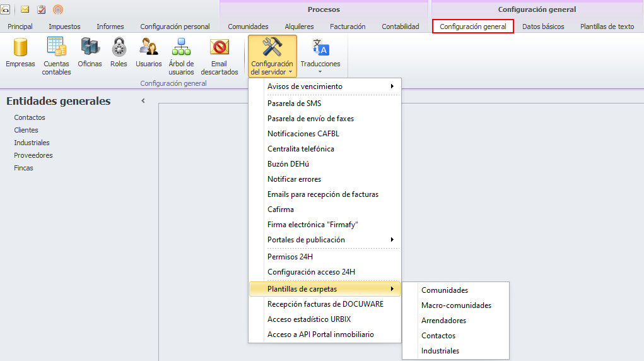The image size is (644, 361).
Task: Choose Centralita telefónica
Action: [x=325, y=149]
